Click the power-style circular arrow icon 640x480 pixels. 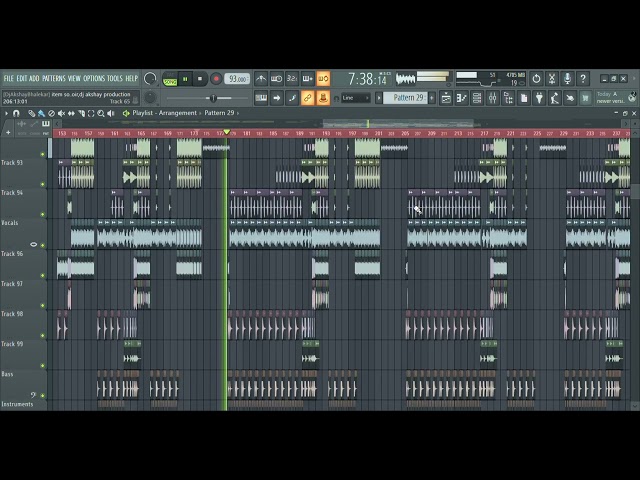click(x=536, y=78)
